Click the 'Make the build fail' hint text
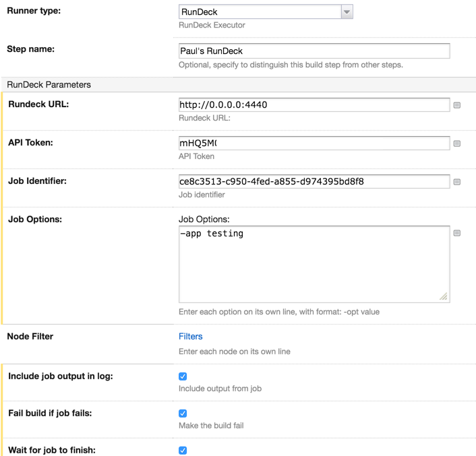Viewport: 476px width, 456px height. (x=211, y=426)
